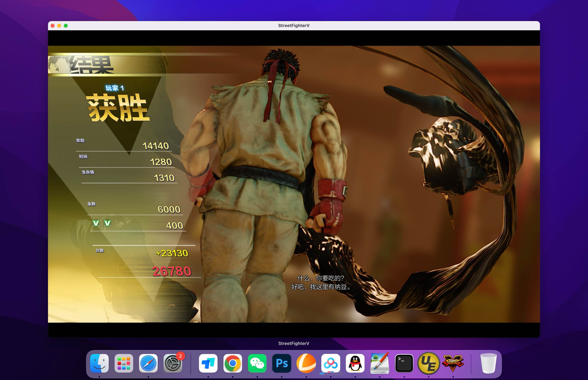Click the quote line 好吧，我这里有纳豆。
Viewport: 588px width, 380px height.
click(x=321, y=287)
